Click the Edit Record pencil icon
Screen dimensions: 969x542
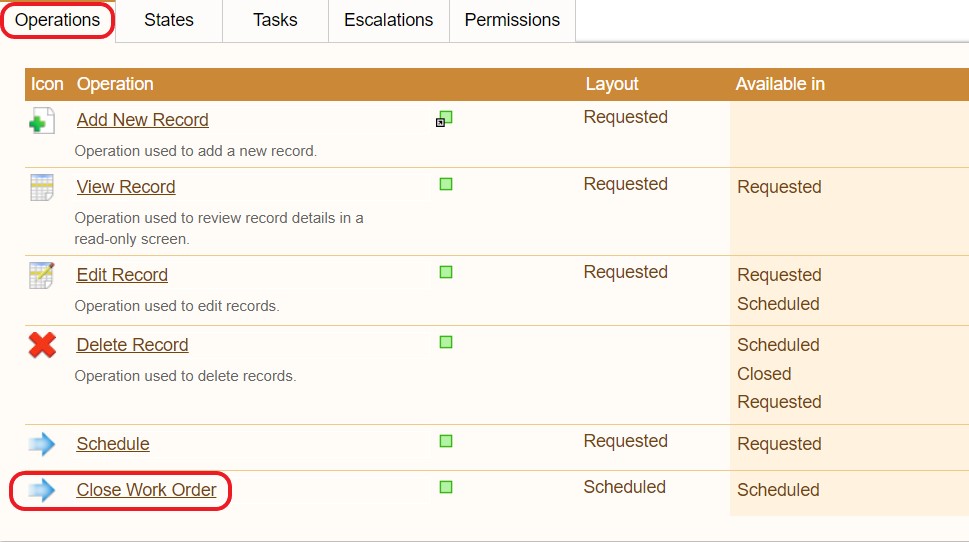coord(42,275)
